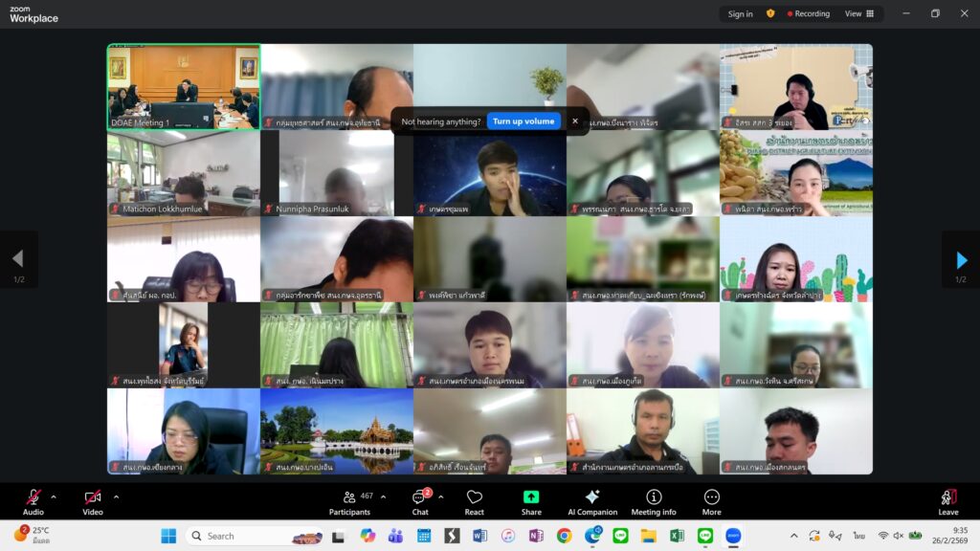The width and height of the screenshot is (980, 551).
Task: Select the DOAE Meeting 1 video tile
Action: [183, 86]
